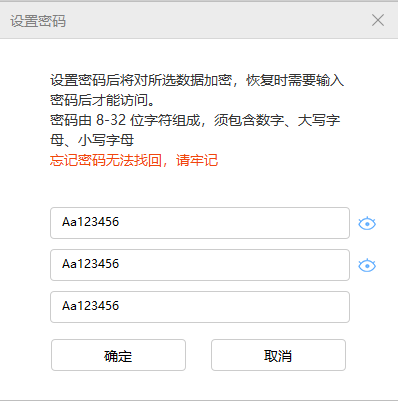
Task: Confirm the password with the 确定 button
Action: point(118,355)
